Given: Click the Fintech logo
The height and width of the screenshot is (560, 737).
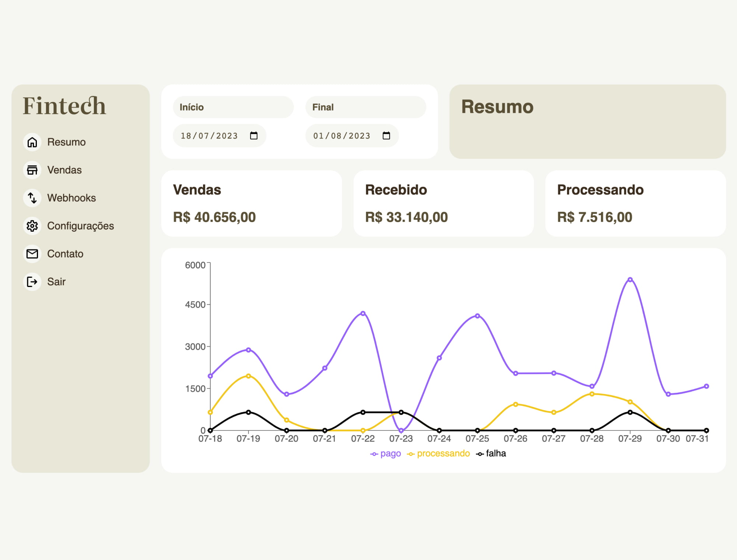Looking at the screenshot, I should coord(64,106).
